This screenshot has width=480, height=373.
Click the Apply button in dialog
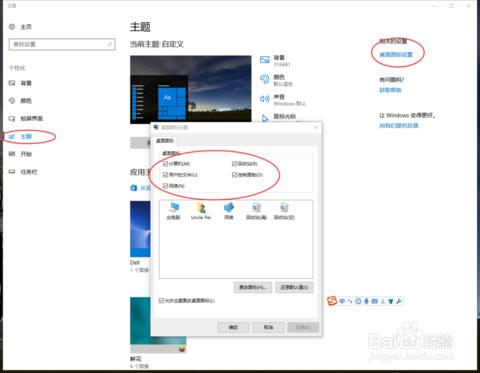click(303, 327)
